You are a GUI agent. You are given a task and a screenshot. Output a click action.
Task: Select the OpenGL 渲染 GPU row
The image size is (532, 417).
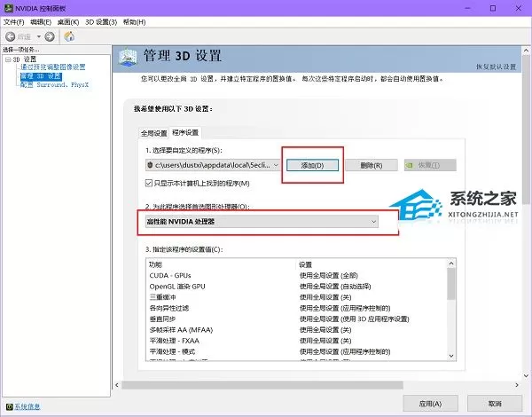(298, 287)
